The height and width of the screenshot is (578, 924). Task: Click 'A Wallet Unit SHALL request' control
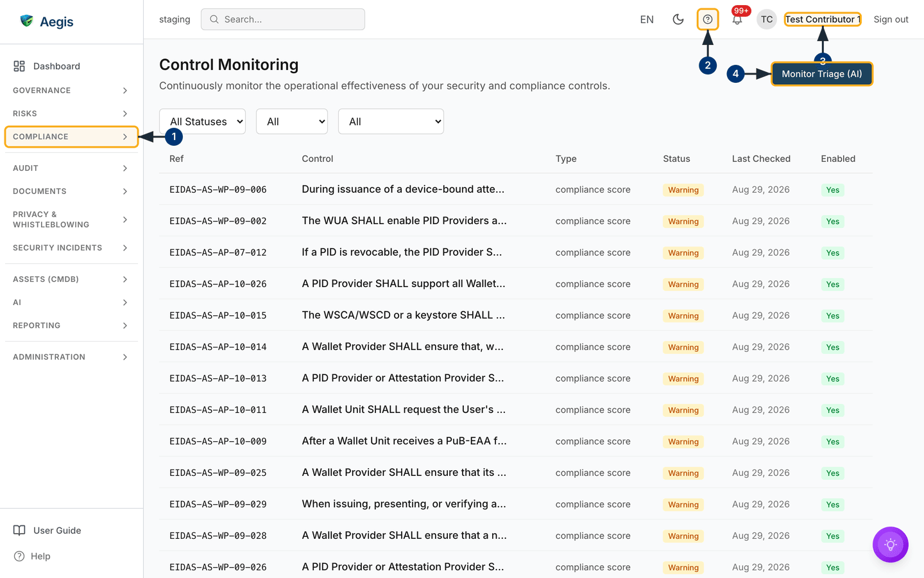404,410
